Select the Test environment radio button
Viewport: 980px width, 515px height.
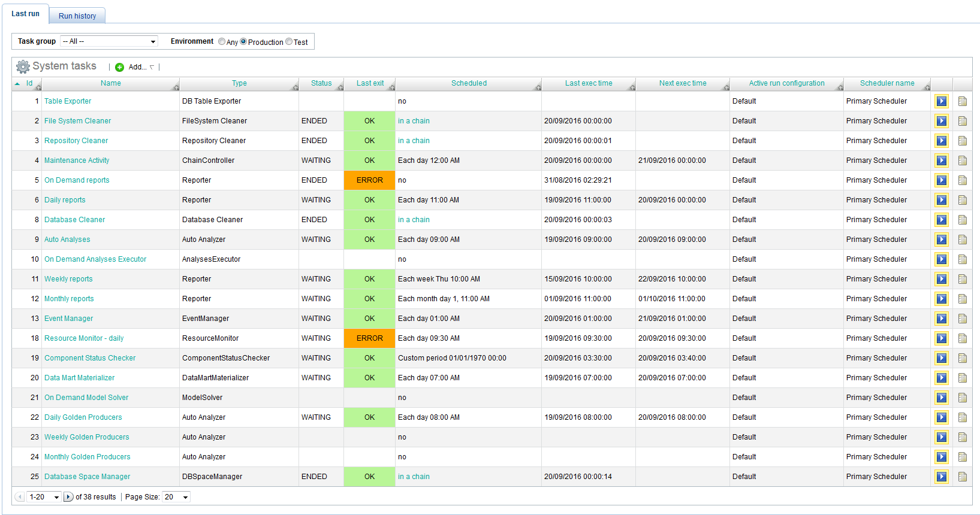(x=289, y=42)
